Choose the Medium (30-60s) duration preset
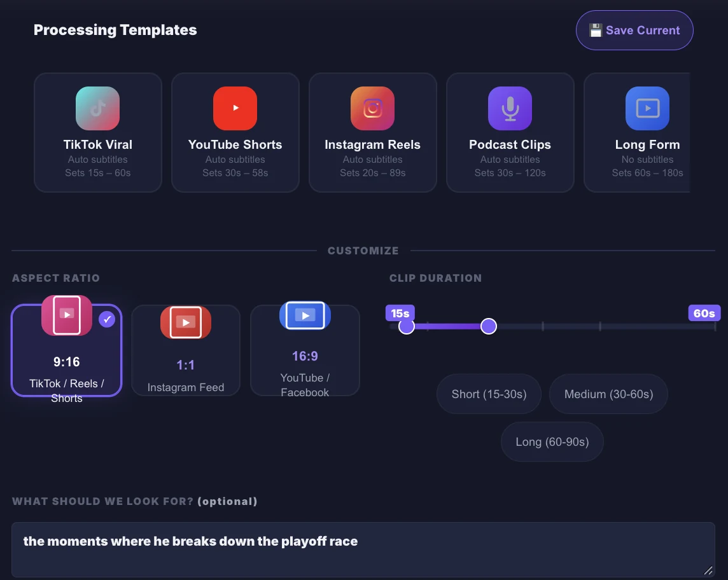Screen dimensions: 728x580 pos(608,394)
